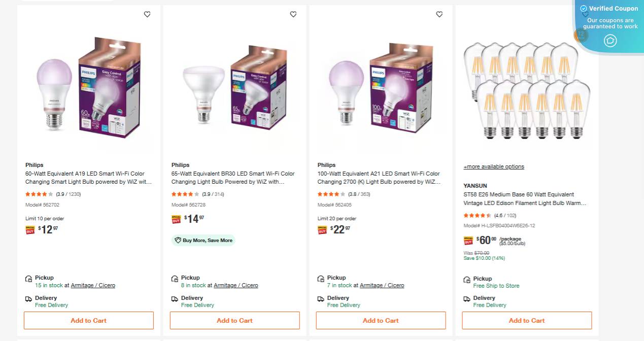The height and width of the screenshot is (341, 644).
Task: Favorite the Philips 60-Watt A19 bulb
Action: pos(147,14)
